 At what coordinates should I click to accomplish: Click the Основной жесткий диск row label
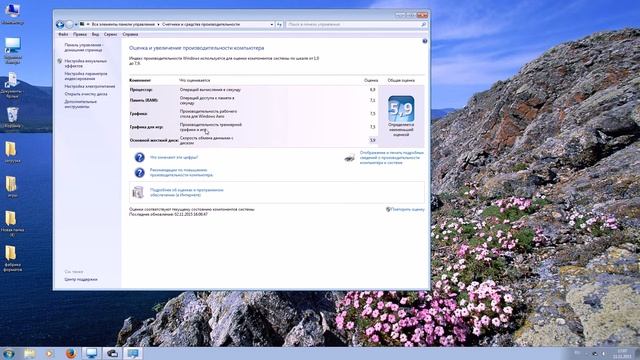pos(154,140)
